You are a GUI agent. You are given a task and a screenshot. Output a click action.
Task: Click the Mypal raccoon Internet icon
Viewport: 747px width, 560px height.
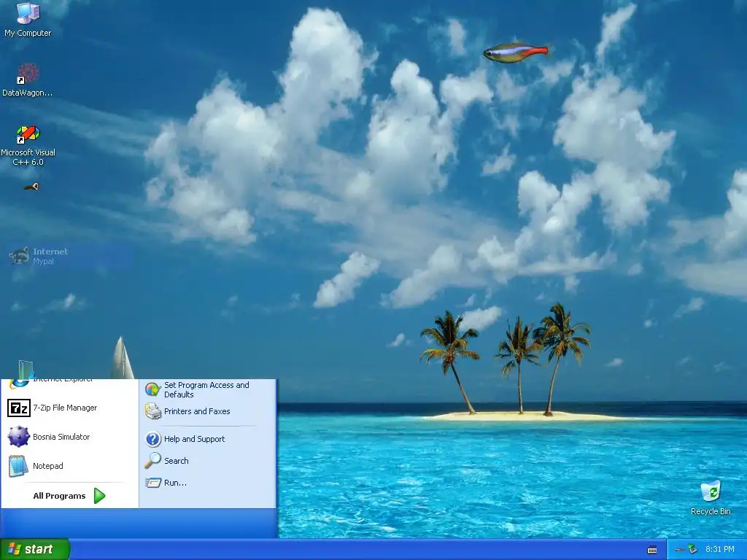point(19,256)
